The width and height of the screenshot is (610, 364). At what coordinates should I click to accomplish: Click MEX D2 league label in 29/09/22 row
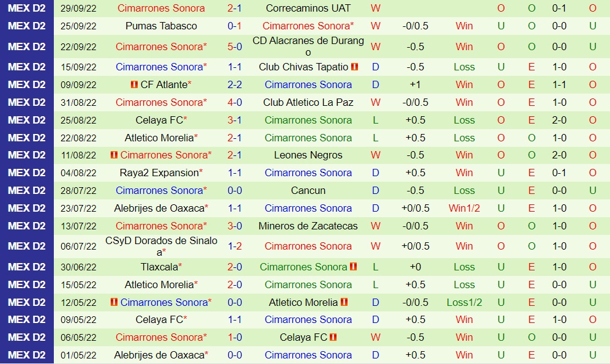pos(27,9)
